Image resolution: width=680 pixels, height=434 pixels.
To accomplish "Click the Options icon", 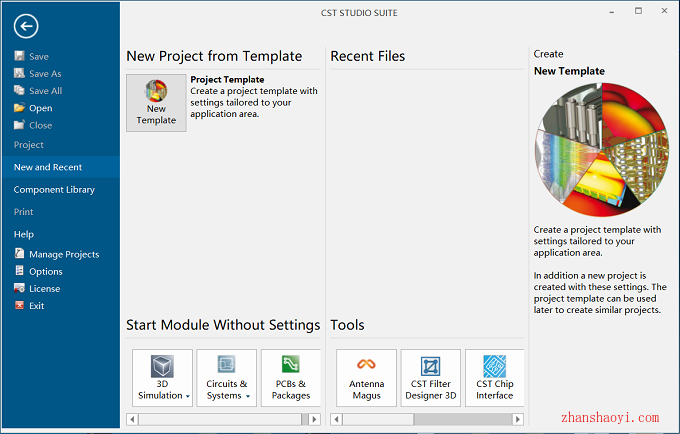I will [19, 271].
